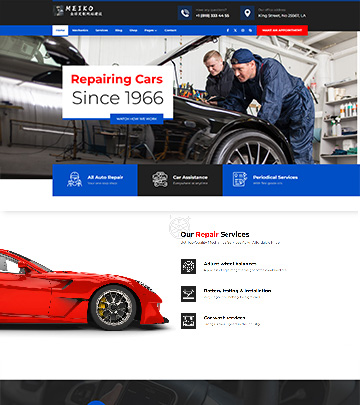The image size is (360, 405).
Task: Click the car wash service title
Action: pyautogui.click(x=224, y=318)
